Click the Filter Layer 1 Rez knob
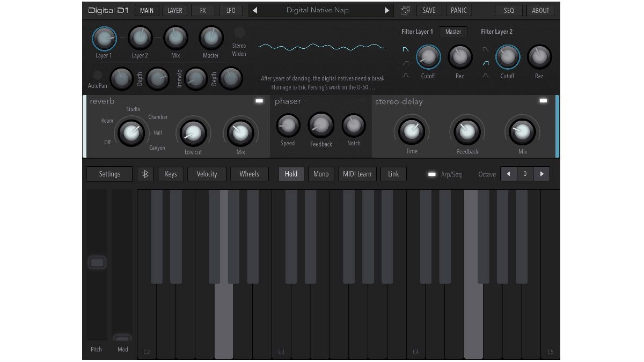Screen dimensions: 644x362 (460, 57)
